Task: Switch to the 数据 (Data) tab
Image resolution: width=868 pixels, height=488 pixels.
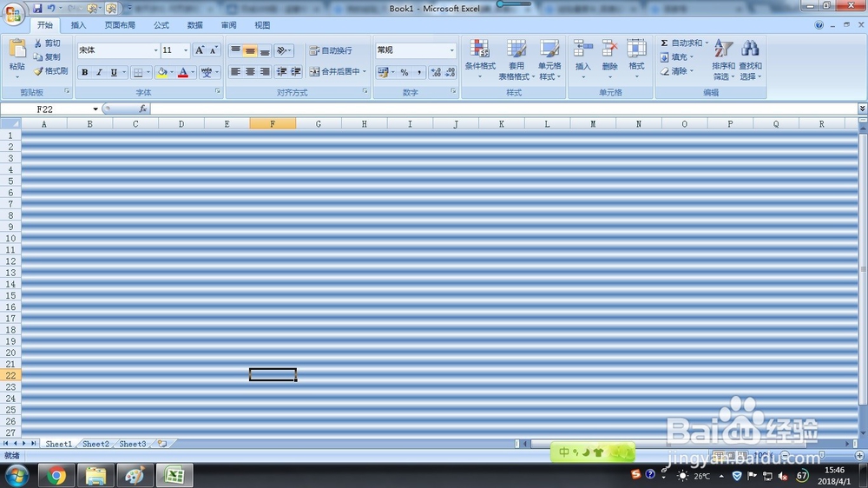Action: pyautogui.click(x=194, y=25)
